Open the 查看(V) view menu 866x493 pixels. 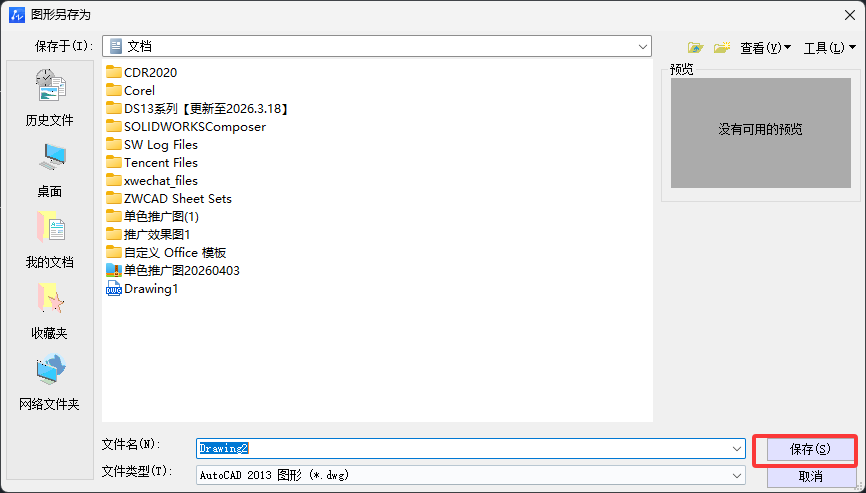point(765,48)
